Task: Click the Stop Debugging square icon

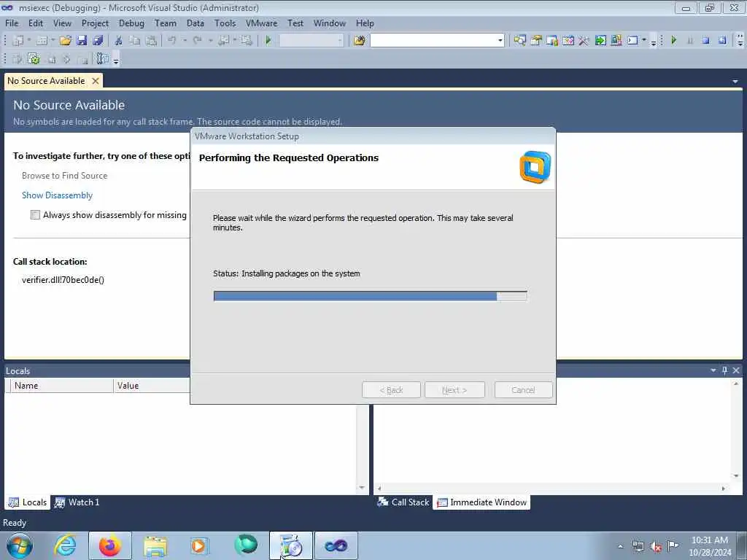Action: pyautogui.click(x=705, y=41)
